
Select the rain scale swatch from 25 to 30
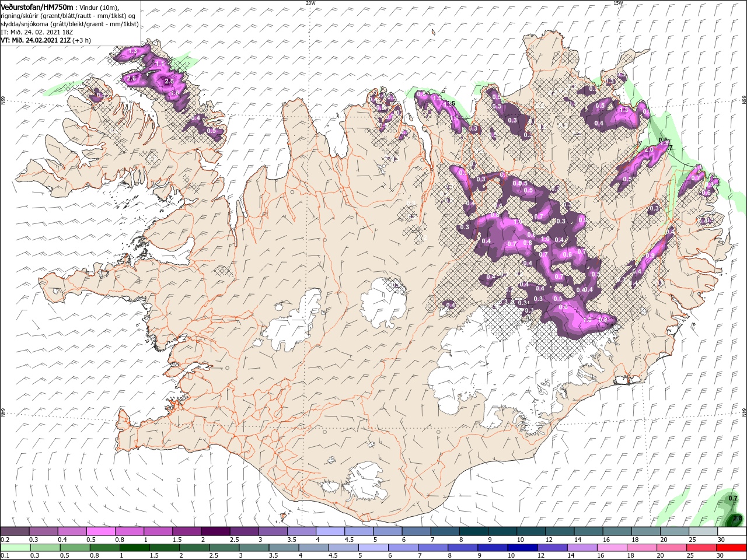coord(702,547)
